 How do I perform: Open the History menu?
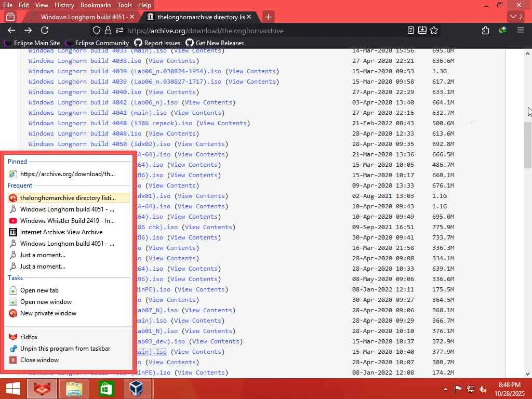64,5
